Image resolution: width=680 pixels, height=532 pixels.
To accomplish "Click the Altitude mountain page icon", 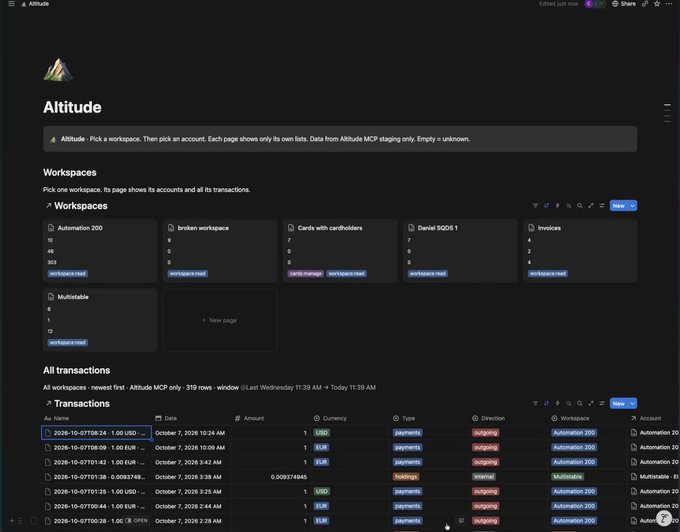I will [58, 70].
